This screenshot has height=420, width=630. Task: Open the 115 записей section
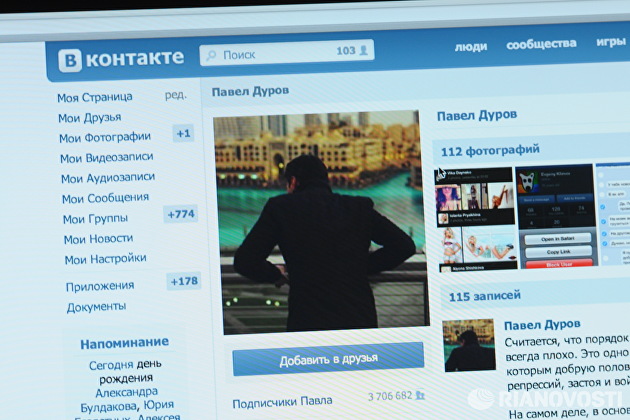coord(485,296)
